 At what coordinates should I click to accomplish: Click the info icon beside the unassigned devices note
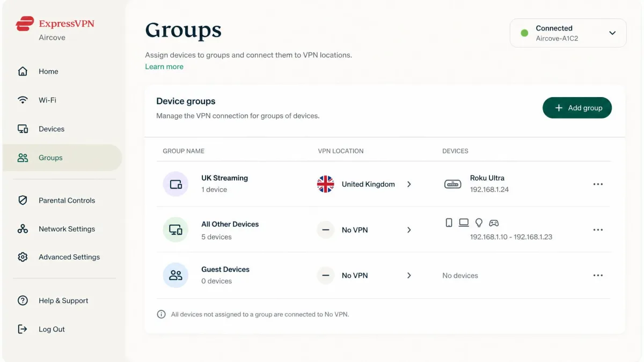coord(161,314)
